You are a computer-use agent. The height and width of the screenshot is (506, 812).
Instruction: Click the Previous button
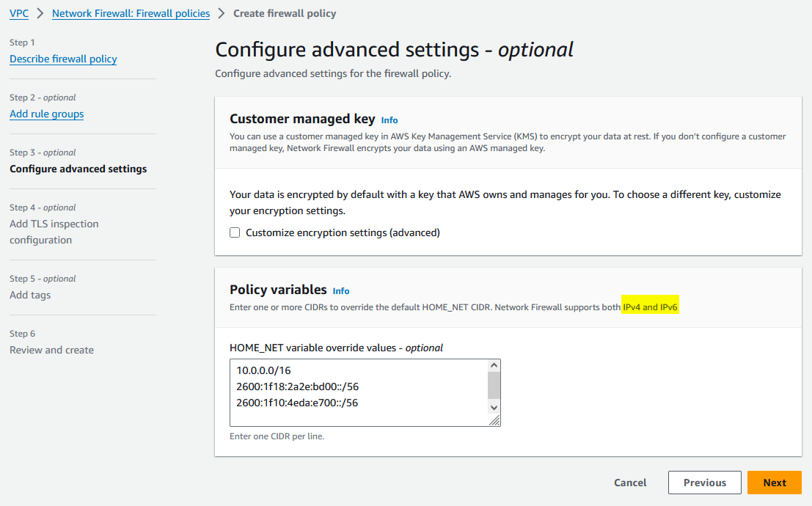(704, 483)
